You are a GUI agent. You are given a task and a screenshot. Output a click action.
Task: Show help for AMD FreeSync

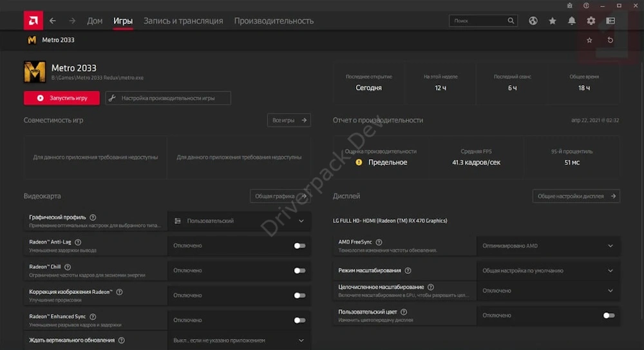(x=379, y=242)
